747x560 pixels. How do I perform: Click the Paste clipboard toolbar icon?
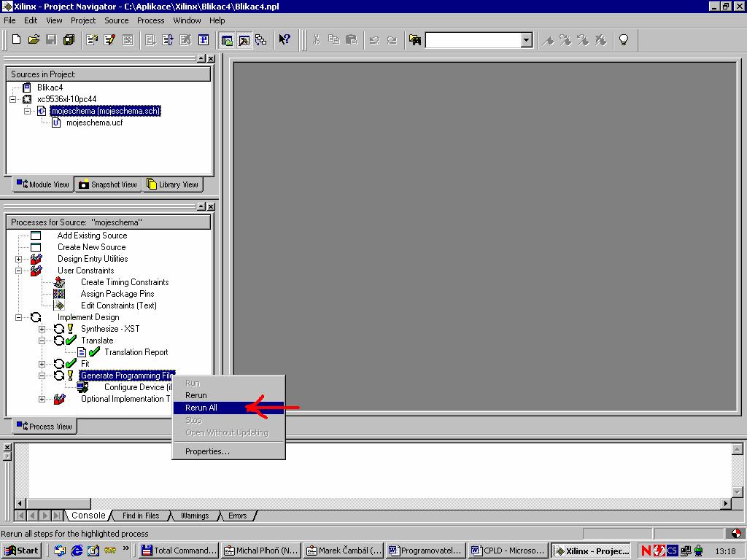pos(352,39)
